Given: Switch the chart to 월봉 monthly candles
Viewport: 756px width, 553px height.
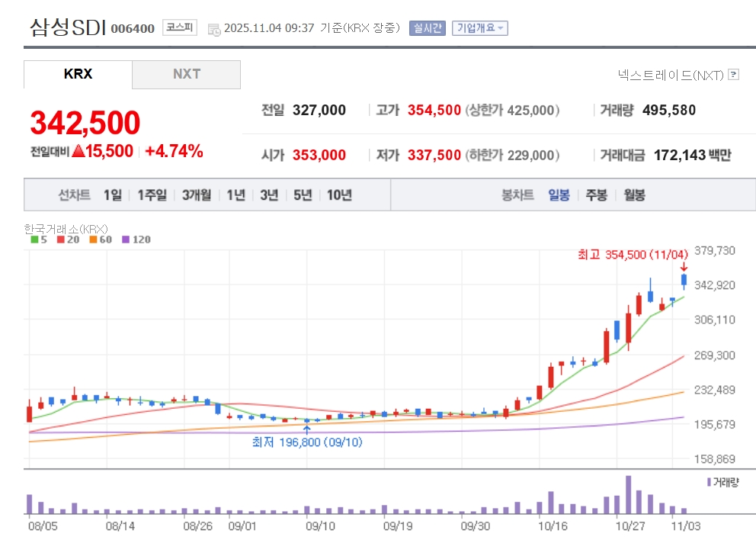Looking at the screenshot, I should [x=634, y=195].
